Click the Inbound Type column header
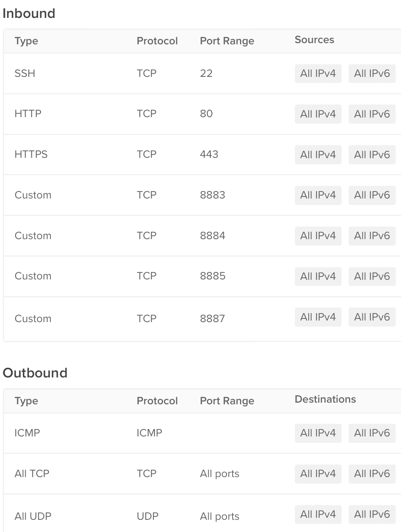 [26, 41]
